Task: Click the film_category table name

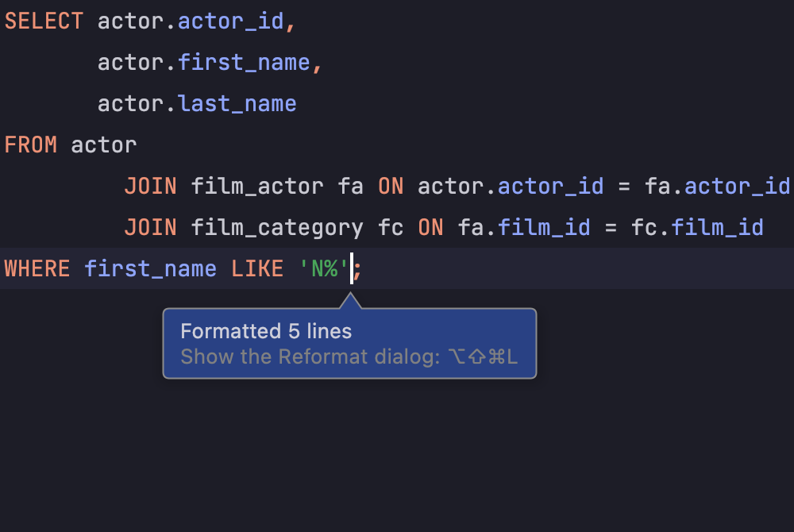Action: (x=277, y=228)
